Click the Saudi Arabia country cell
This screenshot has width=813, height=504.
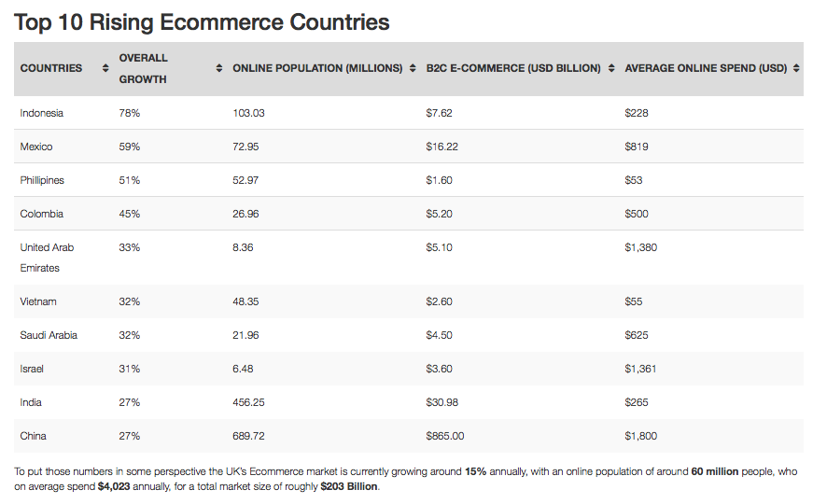(x=49, y=335)
